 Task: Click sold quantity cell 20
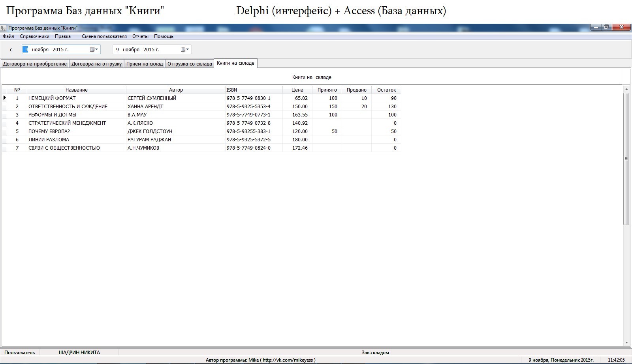(357, 106)
